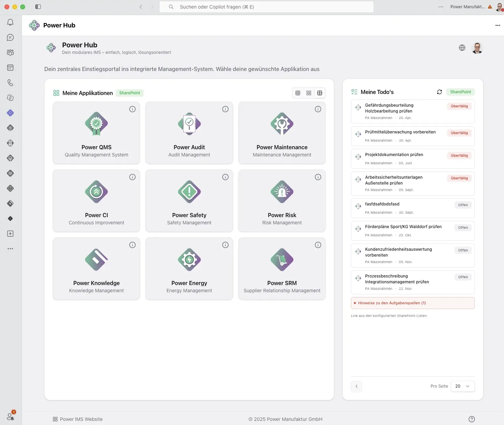Expand Hinweise zu den Aufgabenquellen
The image size is (504, 425).
tap(413, 303)
